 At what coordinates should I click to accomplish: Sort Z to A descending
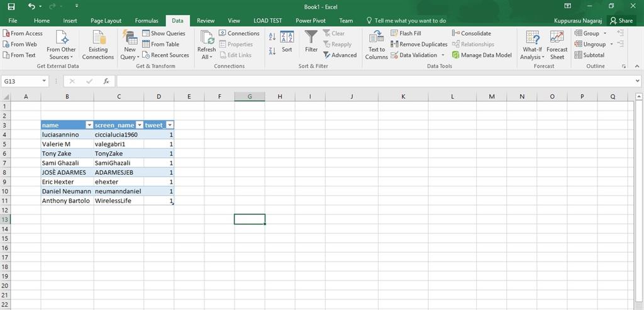[272, 51]
